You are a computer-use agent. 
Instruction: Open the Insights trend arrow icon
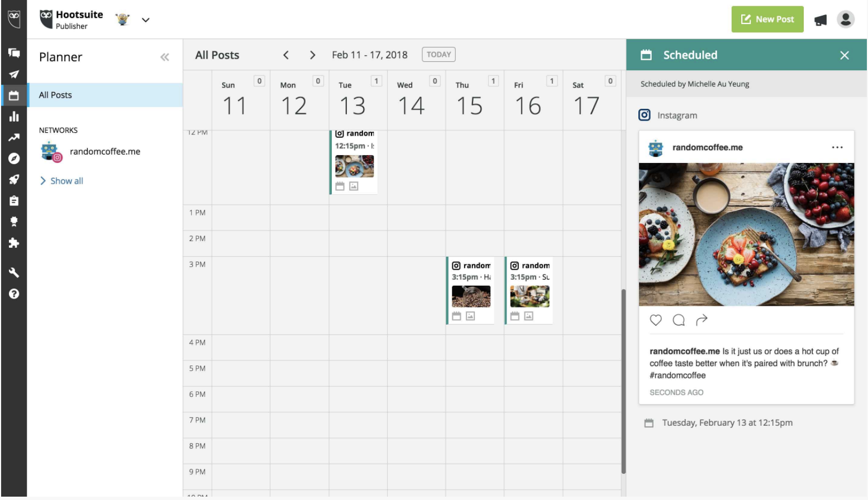click(x=14, y=137)
